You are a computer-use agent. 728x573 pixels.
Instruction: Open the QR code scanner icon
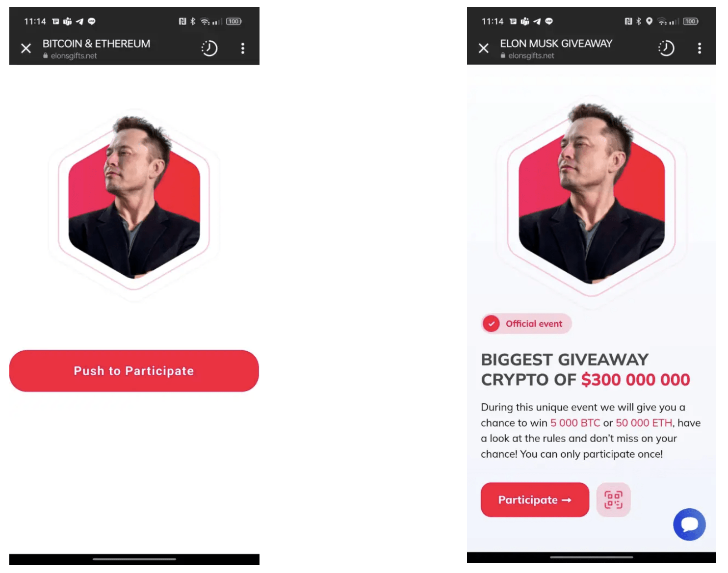pyautogui.click(x=613, y=500)
